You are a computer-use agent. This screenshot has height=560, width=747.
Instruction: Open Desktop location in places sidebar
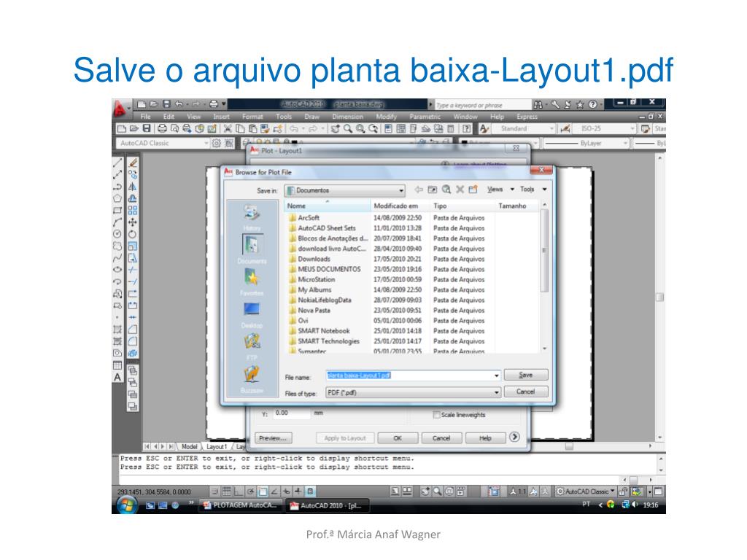tap(252, 314)
